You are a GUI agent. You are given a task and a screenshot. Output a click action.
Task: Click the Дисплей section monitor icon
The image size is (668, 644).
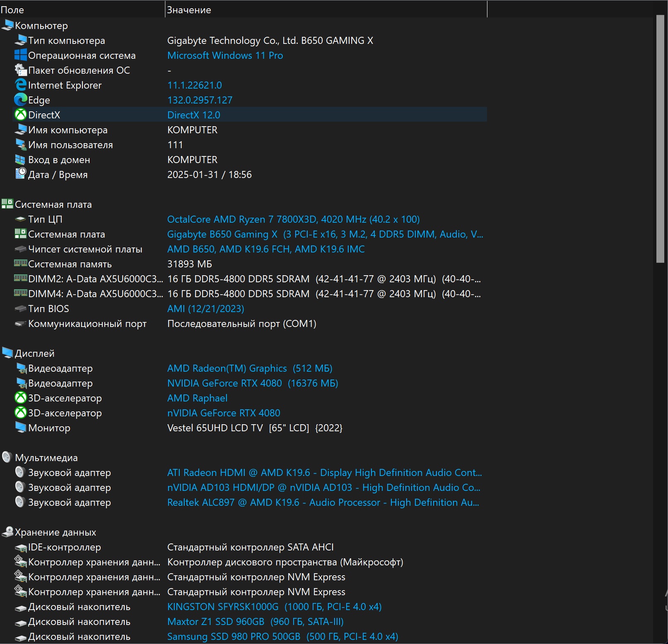7,353
